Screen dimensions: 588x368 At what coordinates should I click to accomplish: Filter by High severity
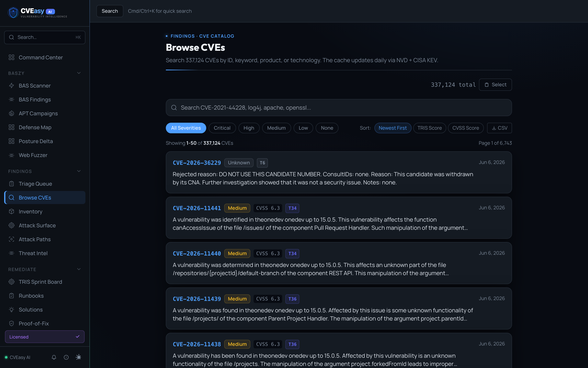[x=249, y=128]
